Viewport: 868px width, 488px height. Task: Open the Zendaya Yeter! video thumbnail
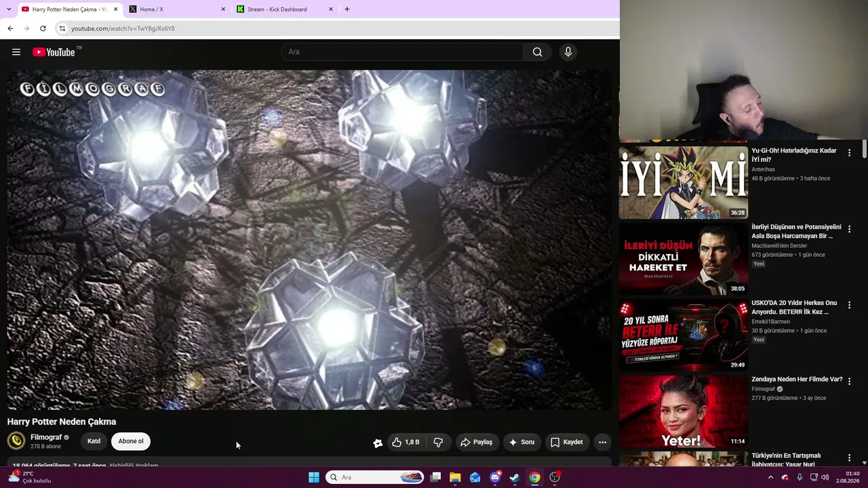click(684, 411)
